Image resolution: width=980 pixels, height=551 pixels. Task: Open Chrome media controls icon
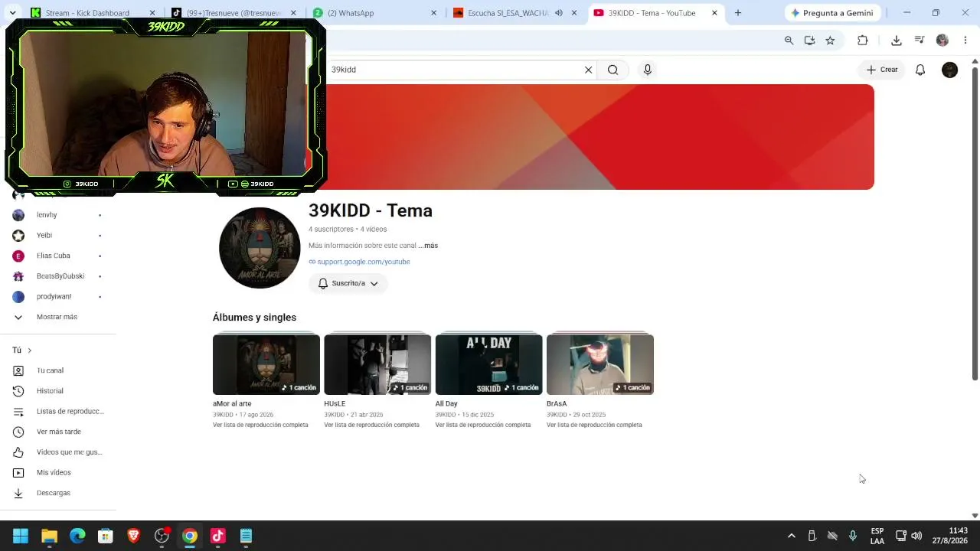(920, 41)
